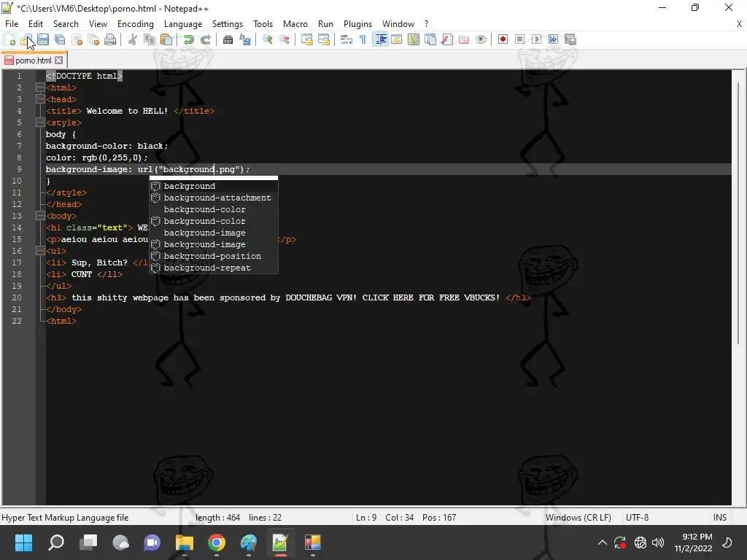Click the Stop Recording macro icon
Image resolution: width=747 pixels, height=560 pixels.
tap(519, 39)
